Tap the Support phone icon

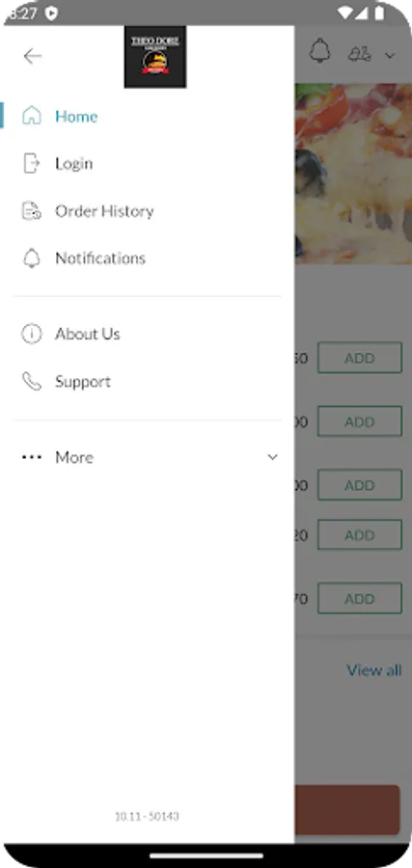32,381
